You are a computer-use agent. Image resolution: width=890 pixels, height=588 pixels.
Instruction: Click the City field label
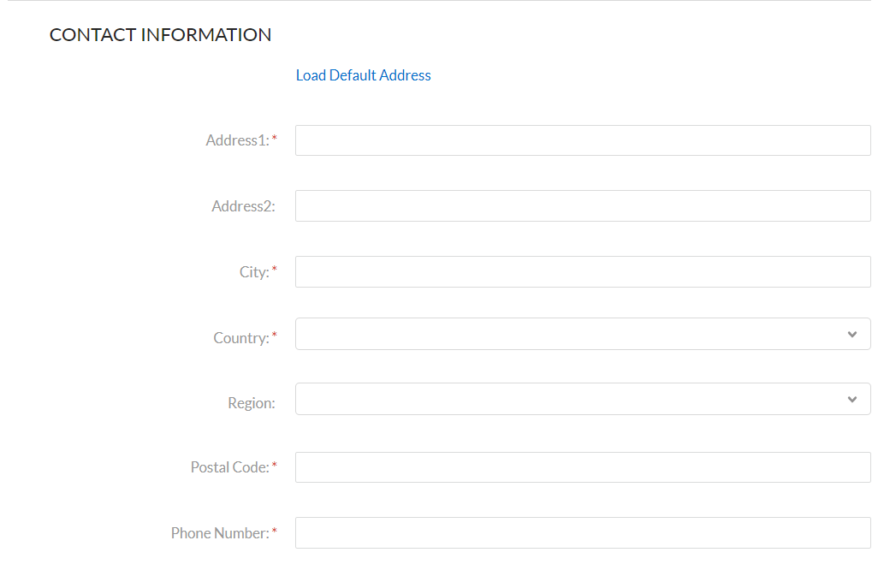point(253,272)
